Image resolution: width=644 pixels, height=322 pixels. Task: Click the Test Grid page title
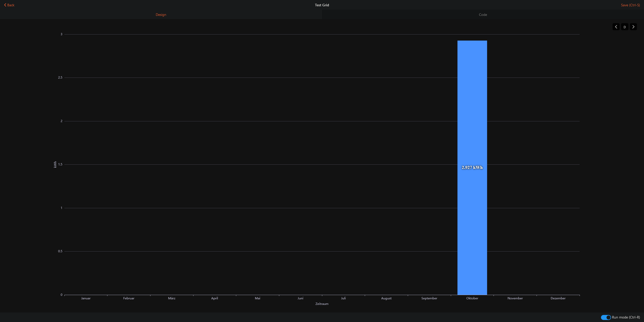pos(322,5)
